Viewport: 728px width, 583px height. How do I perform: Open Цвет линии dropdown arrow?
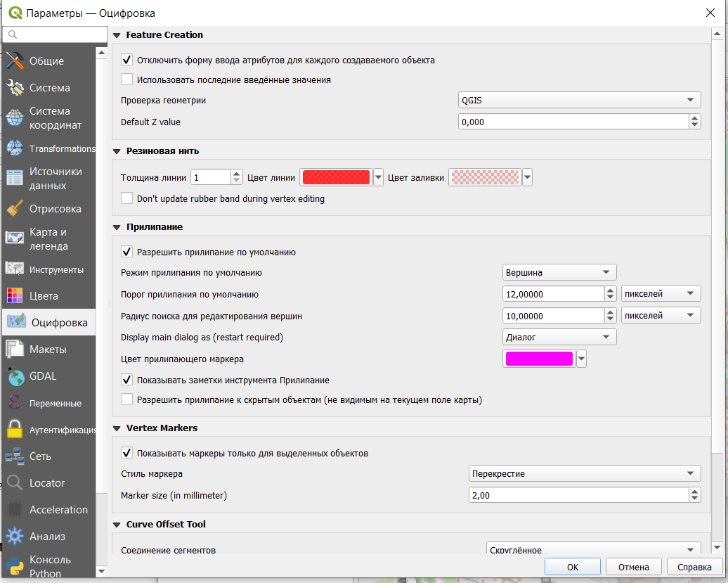[x=378, y=177]
